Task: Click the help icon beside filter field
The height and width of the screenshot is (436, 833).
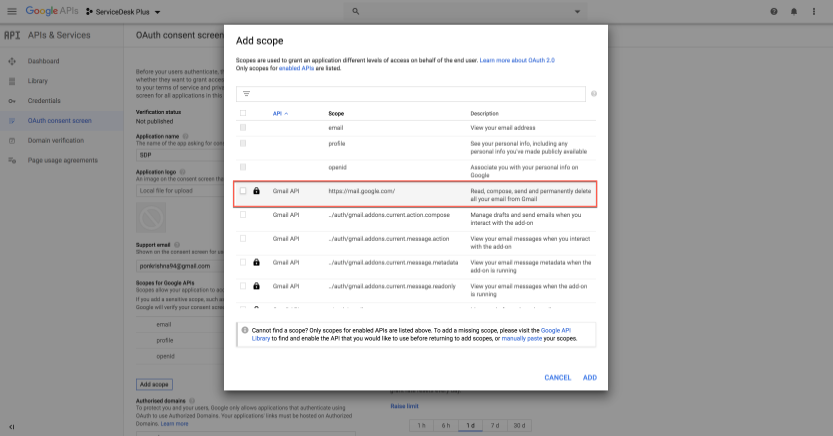Action: [594, 93]
